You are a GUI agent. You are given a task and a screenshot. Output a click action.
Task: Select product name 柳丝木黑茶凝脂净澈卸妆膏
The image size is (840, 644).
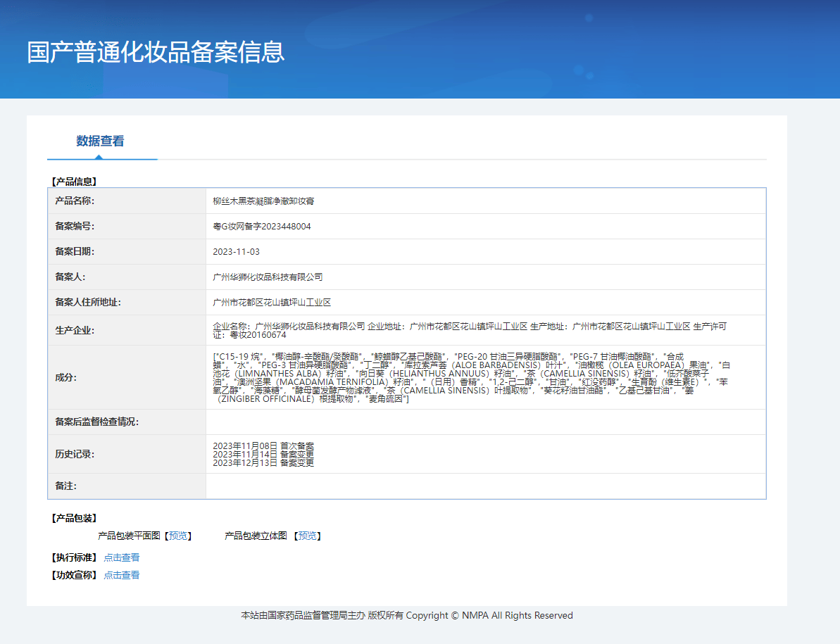click(263, 201)
